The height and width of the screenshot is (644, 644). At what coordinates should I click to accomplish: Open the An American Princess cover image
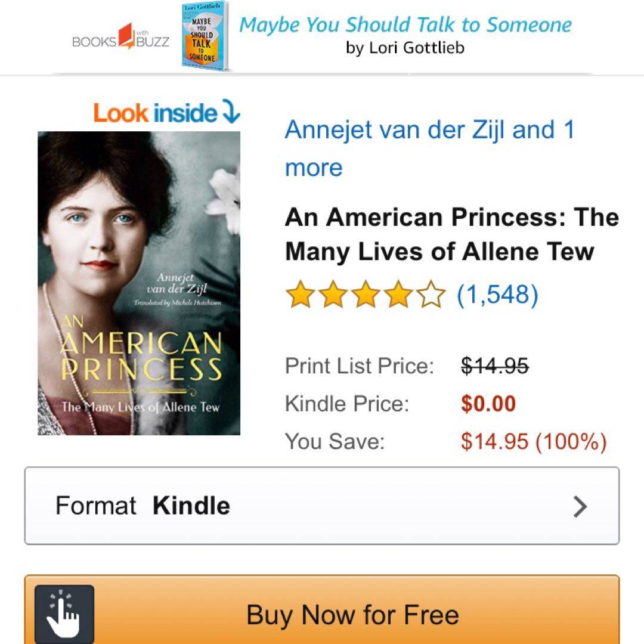(139, 283)
